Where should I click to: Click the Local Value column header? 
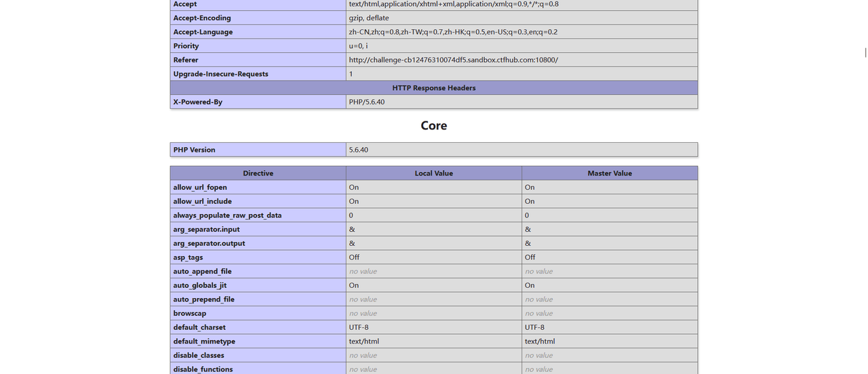tap(433, 173)
